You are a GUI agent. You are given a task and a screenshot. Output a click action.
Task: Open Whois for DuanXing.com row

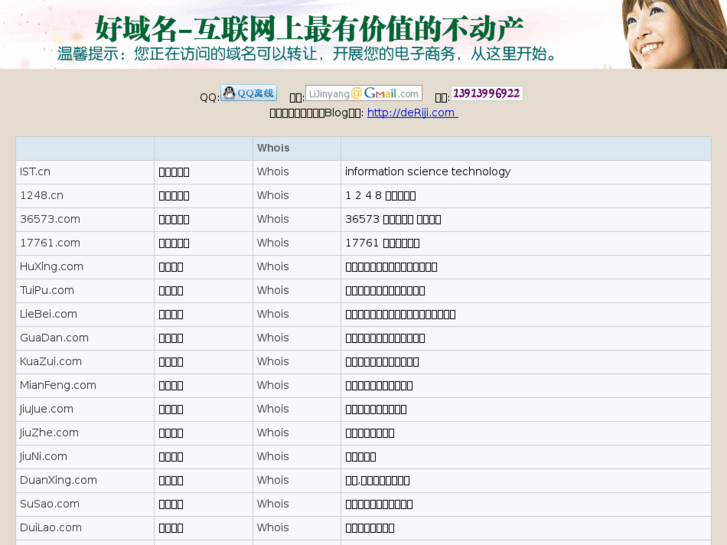pyautogui.click(x=273, y=480)
